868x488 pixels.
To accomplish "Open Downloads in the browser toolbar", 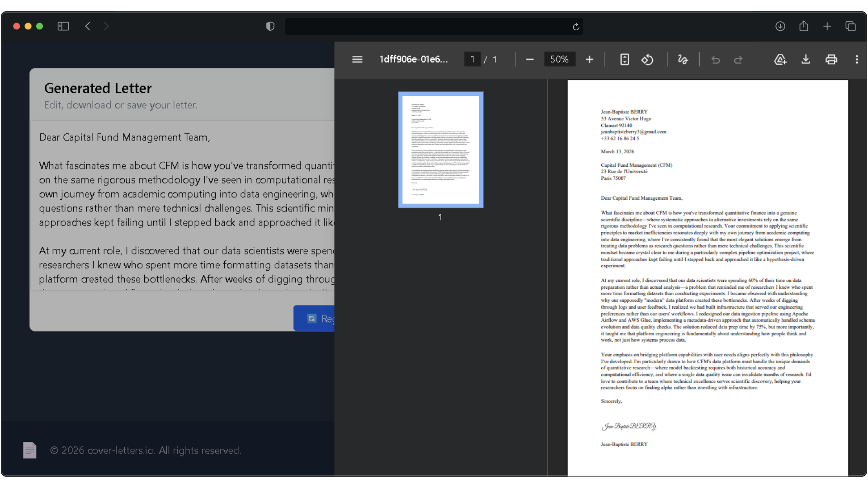I will (x=781, y=26).
